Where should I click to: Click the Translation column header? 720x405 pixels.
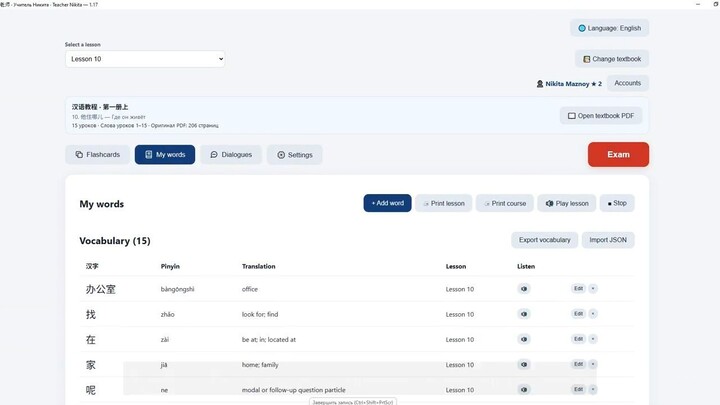[x=259, y=266]
